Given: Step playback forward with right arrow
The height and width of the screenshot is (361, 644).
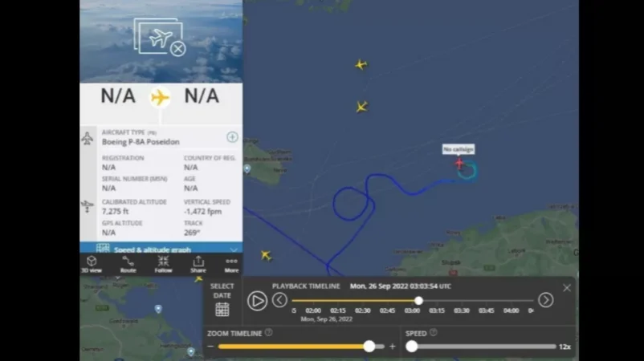Looking at the screenshot, I should click(545, 300).
